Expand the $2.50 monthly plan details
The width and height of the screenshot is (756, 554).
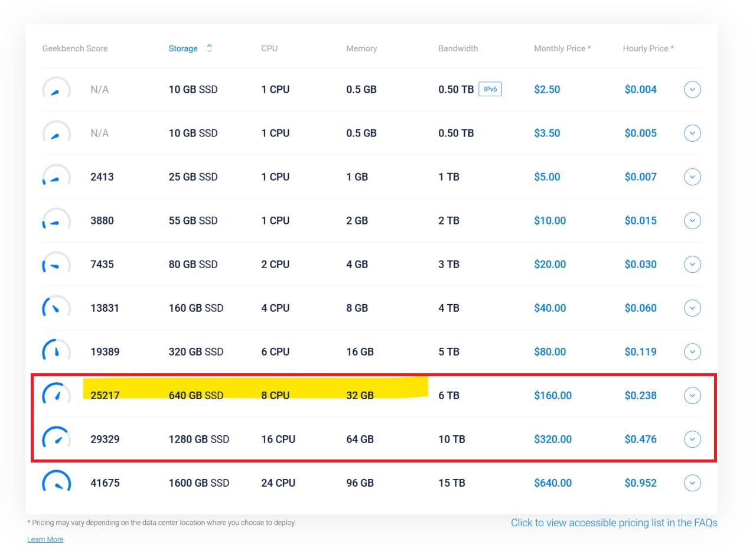click(x=692, y=90)
